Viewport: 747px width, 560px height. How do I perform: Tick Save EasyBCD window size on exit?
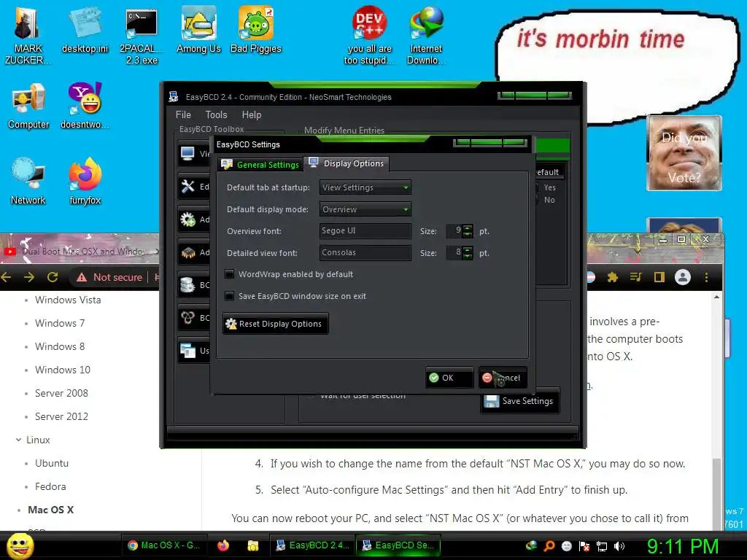(229, 296)
